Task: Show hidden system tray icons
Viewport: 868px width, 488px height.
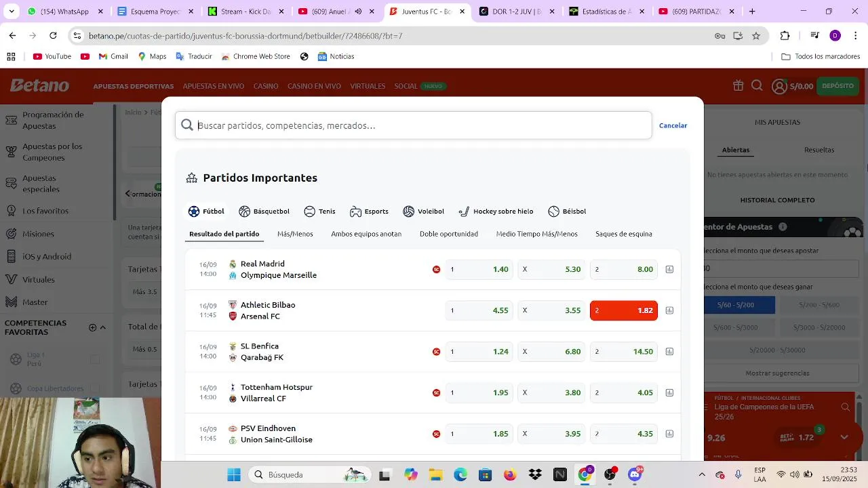Action: click(x=702, y=474)
